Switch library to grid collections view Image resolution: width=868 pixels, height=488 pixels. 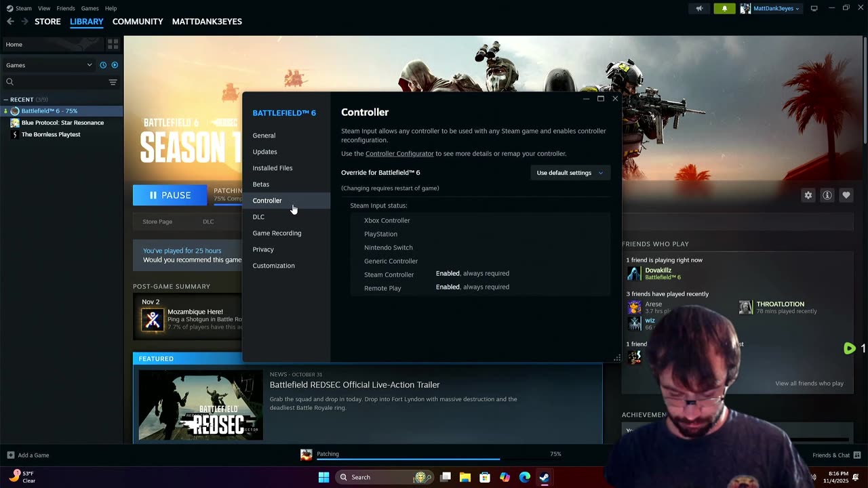[x=113, y=44]
